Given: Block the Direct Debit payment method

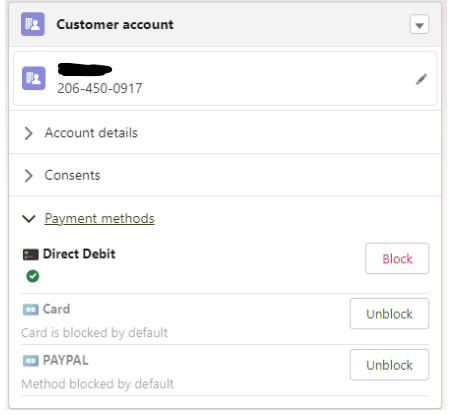Looking at the screenshot, I should [x=397, y=259].
